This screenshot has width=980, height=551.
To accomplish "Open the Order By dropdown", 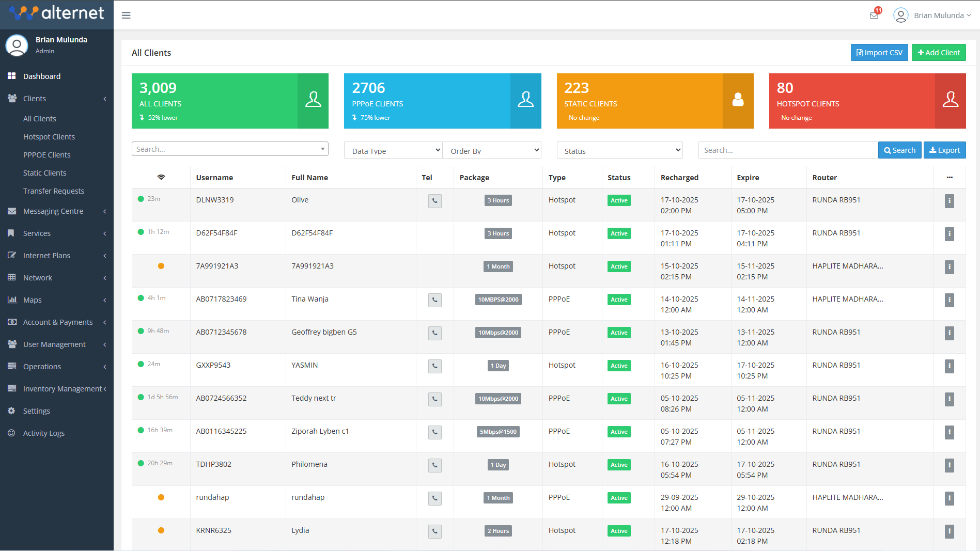I will click(x=492, y=150).
